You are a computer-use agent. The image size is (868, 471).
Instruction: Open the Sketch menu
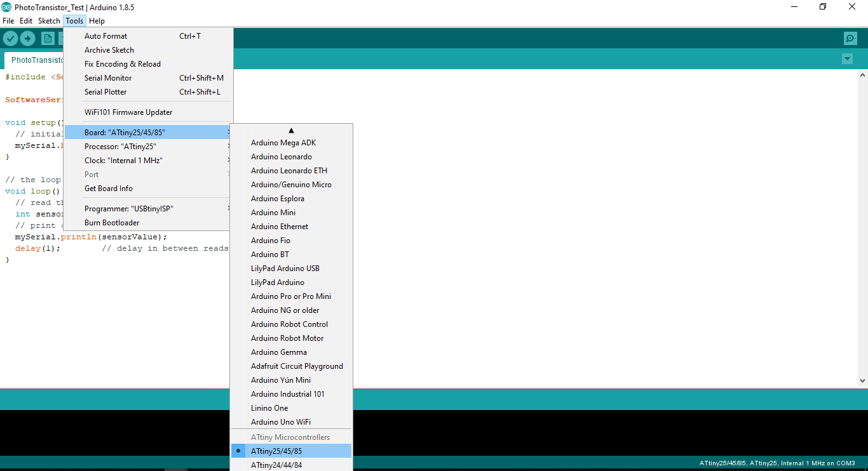coord(49,21)
